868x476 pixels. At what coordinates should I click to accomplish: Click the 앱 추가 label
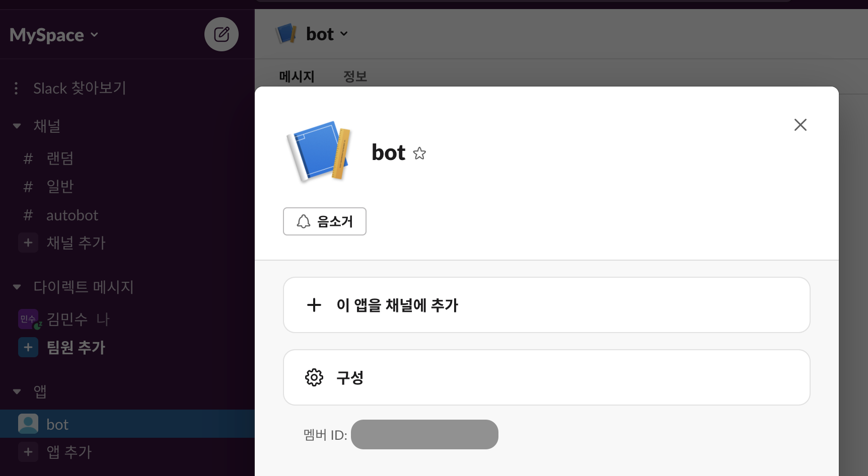point(69,452)
